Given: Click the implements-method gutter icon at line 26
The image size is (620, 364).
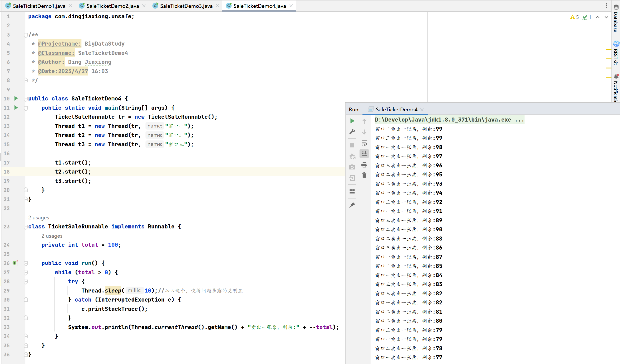Looking at the screenshot, I should 15,263.
